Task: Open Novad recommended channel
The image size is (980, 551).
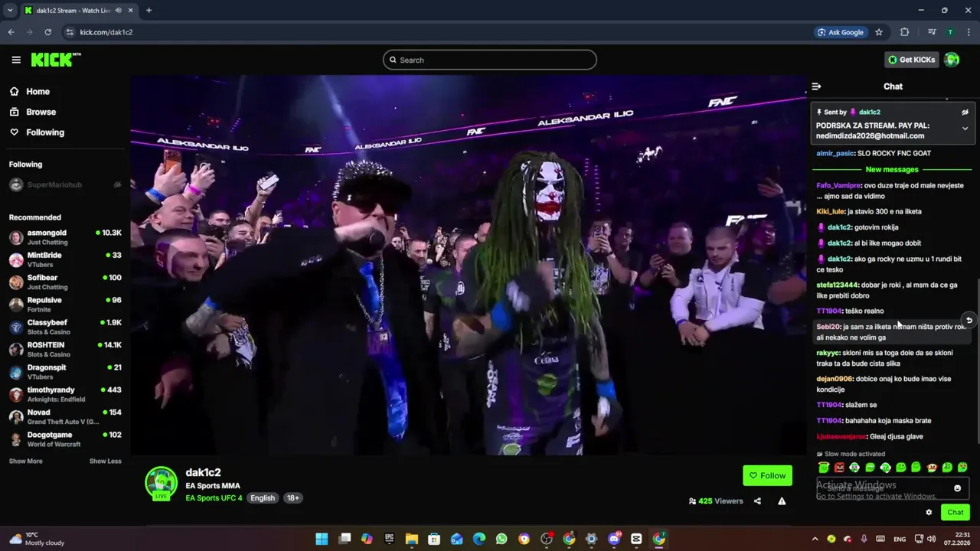Action: [x=65, y=416]
